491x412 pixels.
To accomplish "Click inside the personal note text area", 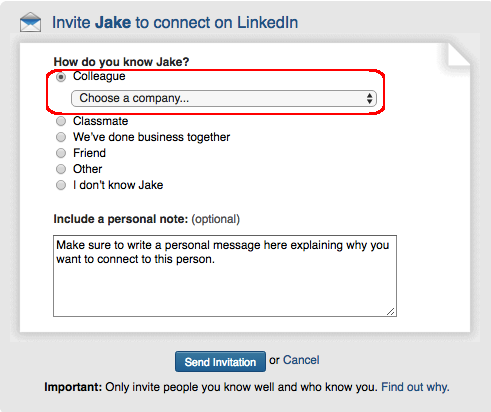I will click(225, 276).
